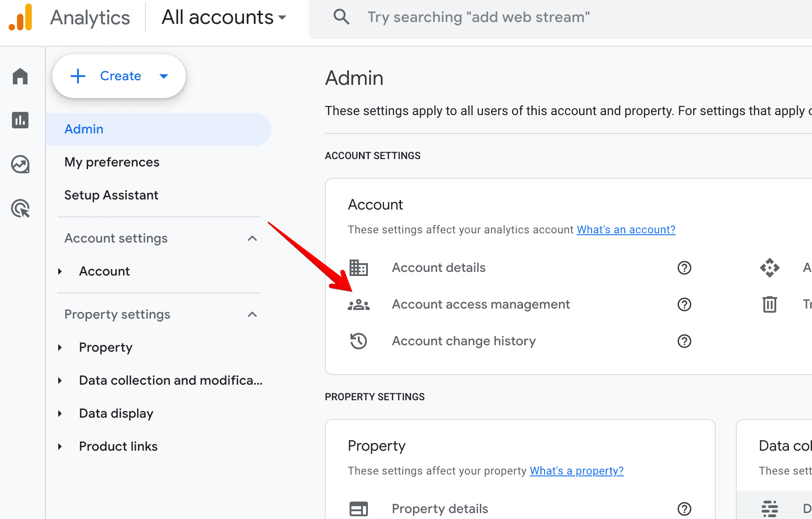The height and width of the screenshot is (519, 812).
Task: Expand Data collection and modification item
Action: pos(60,381)
